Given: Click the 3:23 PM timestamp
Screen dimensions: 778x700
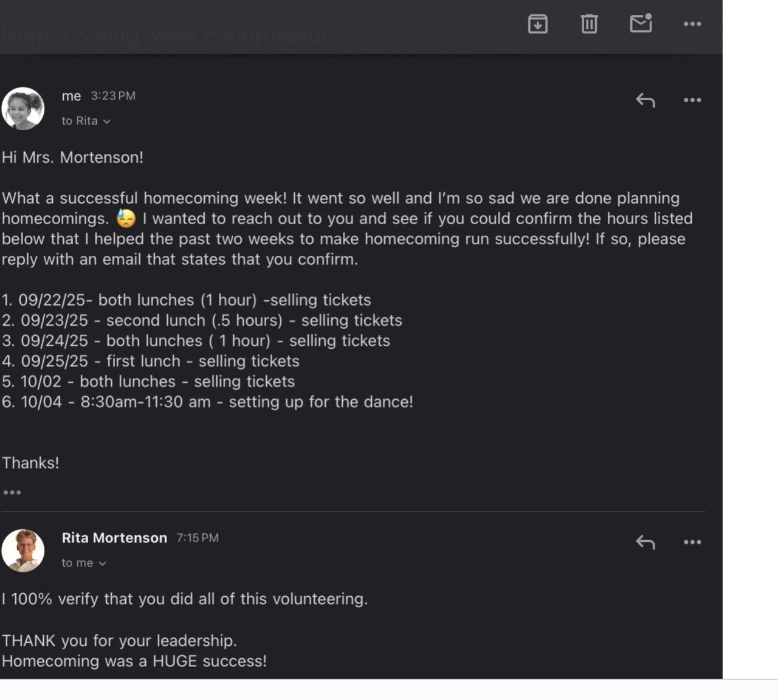Looking at the screenshot, I should point(113,96).
